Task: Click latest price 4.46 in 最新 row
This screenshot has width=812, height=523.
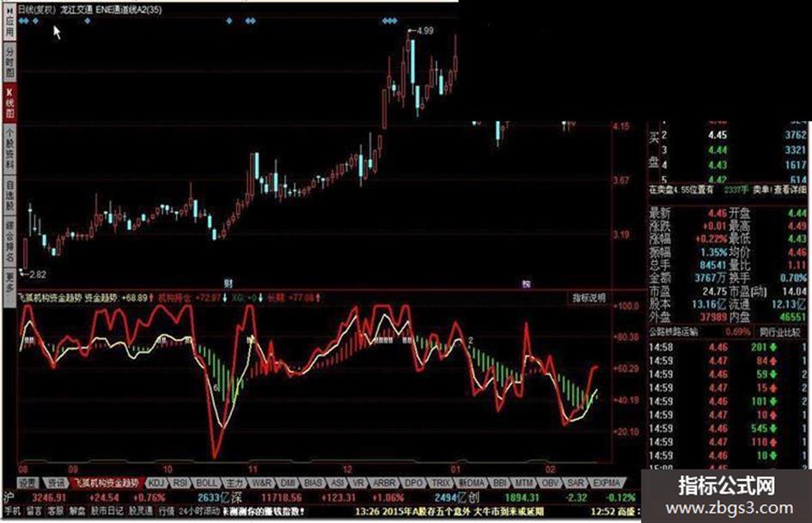Action: tap(717, 213)
